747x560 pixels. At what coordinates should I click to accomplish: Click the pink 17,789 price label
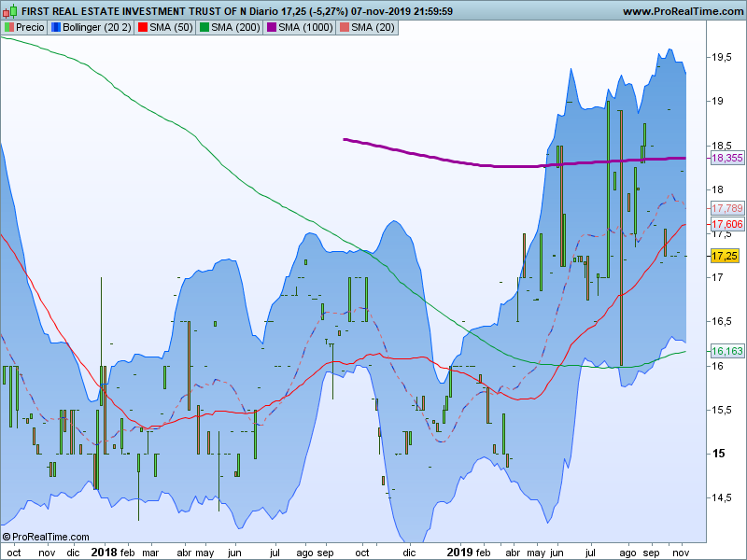[x=727, y=208]
